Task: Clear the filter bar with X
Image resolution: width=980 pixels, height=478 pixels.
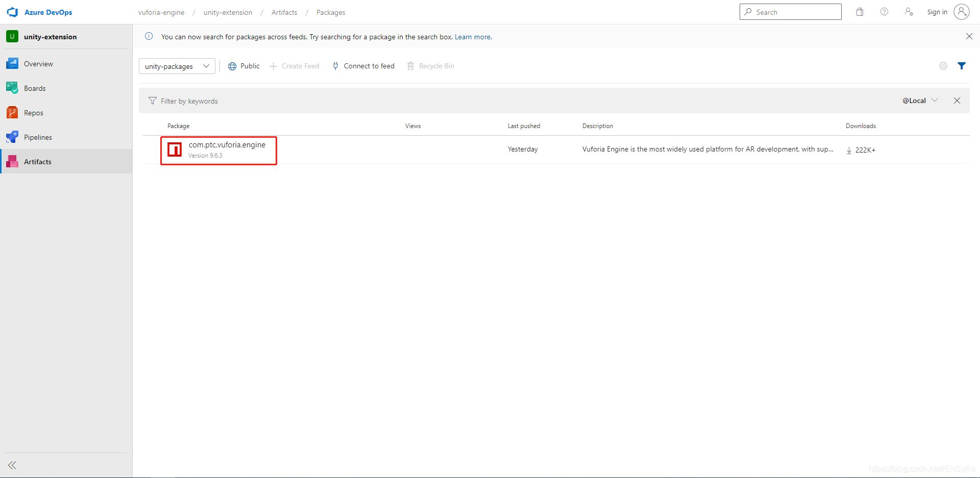Action: point(957,100)
